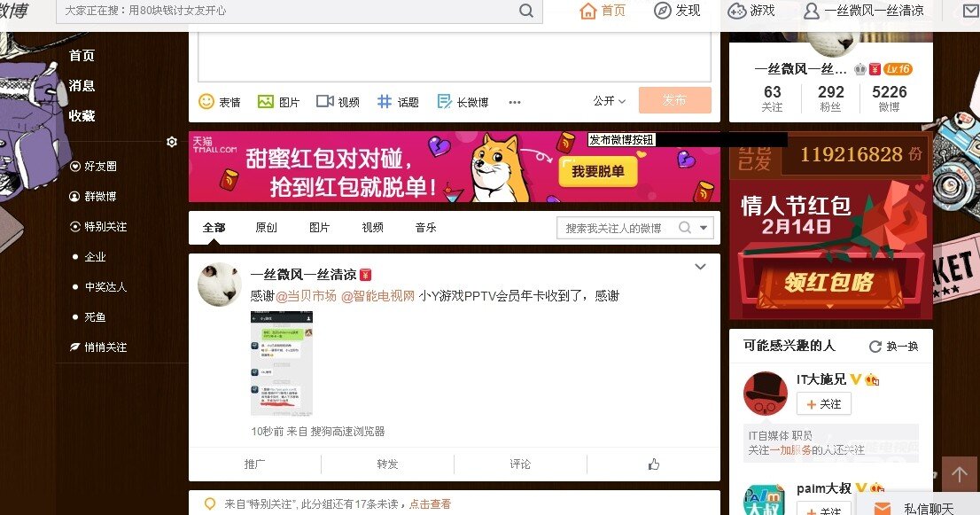Switch to the 全部 feed tab

point(214,228)
